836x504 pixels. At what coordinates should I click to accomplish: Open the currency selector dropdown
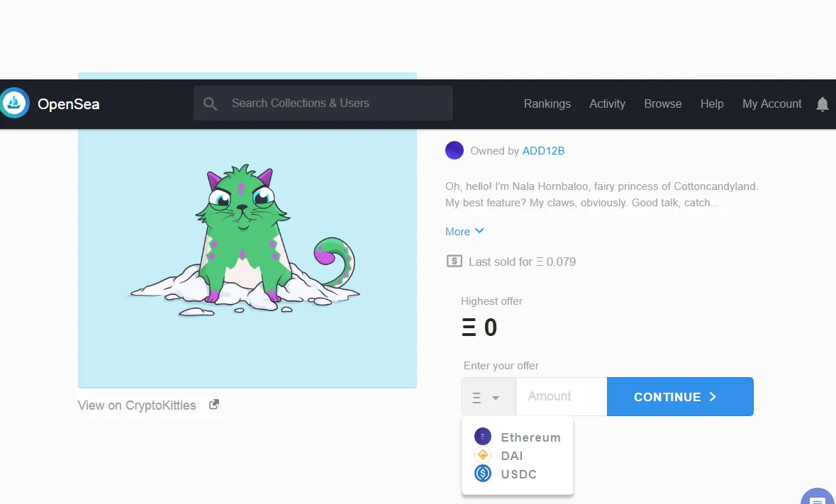489,397
